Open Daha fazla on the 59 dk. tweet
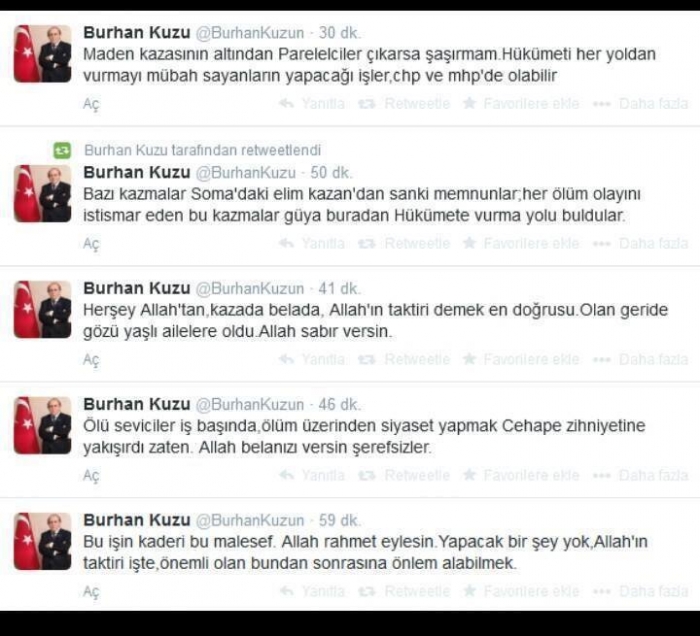This screenshot has width=700, height=636. tap(640, 591)
